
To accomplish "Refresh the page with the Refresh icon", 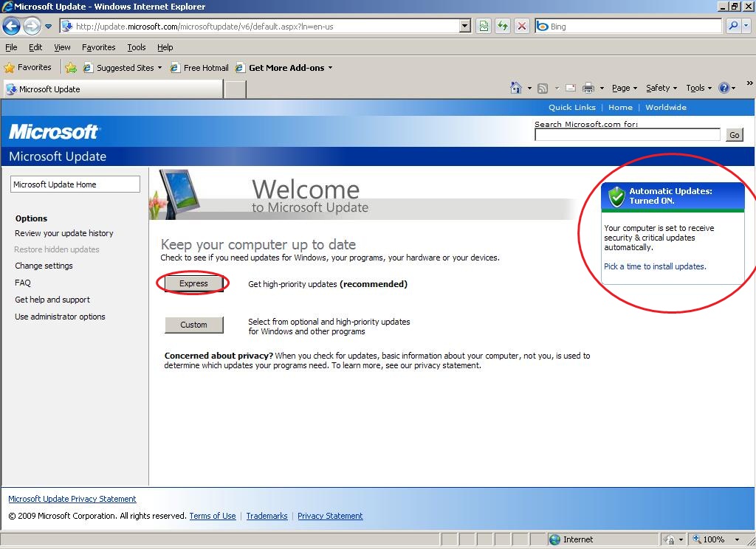I will pos(502,27).
